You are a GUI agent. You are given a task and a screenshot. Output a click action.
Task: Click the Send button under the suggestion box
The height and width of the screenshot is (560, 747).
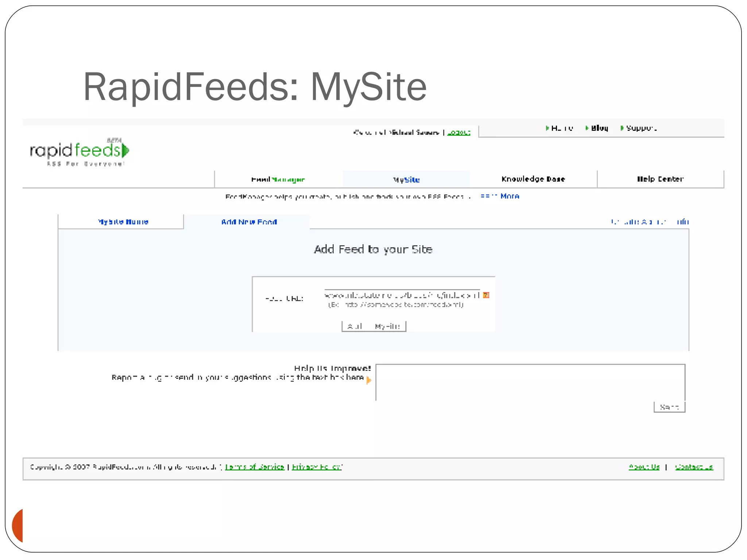pyautogui.click(x=669, y=407)
